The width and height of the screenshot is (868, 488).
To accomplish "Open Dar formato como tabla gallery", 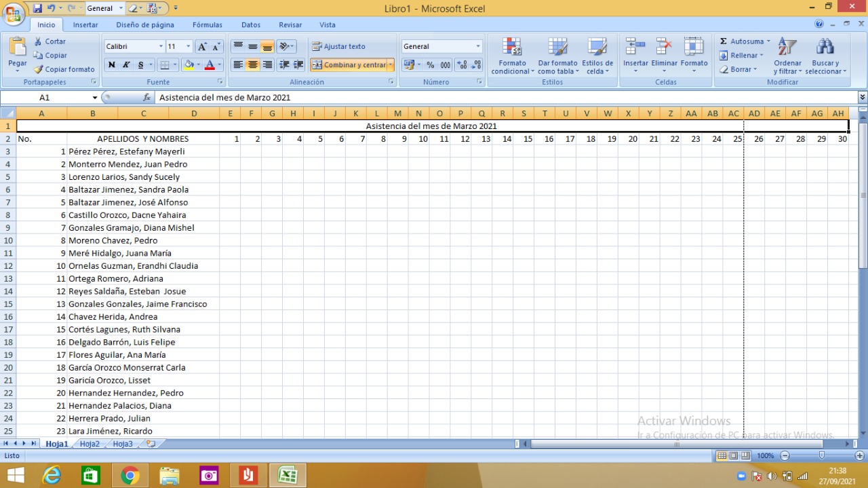I will [558, 56].
